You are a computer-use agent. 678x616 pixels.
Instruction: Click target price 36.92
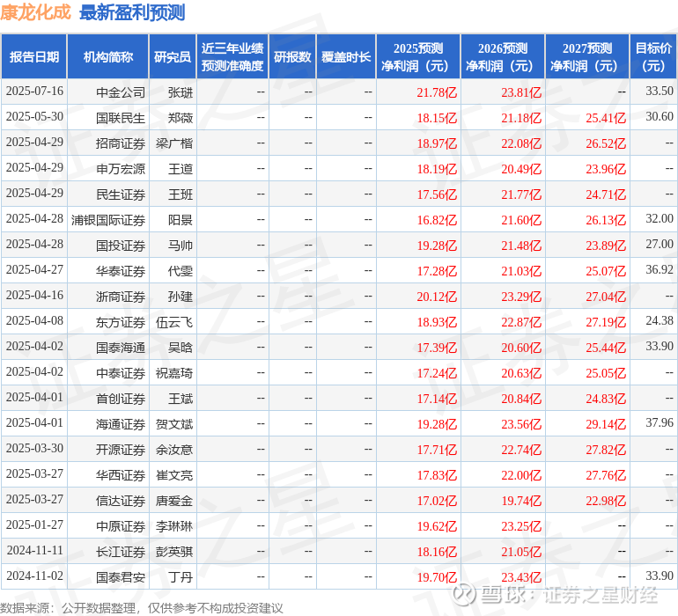[660, 270]
